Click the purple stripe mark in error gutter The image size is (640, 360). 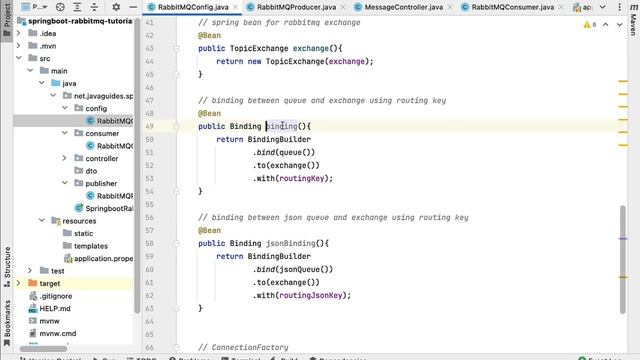point(623,238)
